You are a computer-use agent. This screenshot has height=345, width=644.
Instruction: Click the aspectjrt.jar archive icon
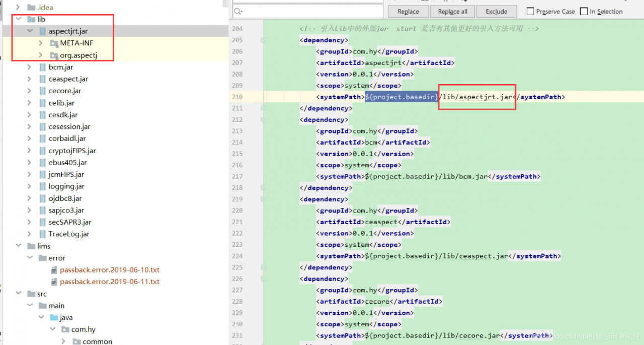click(43, 31)
